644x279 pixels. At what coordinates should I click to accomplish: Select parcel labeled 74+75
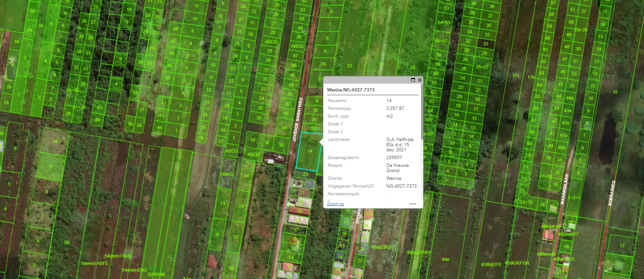tap(526, 202)
